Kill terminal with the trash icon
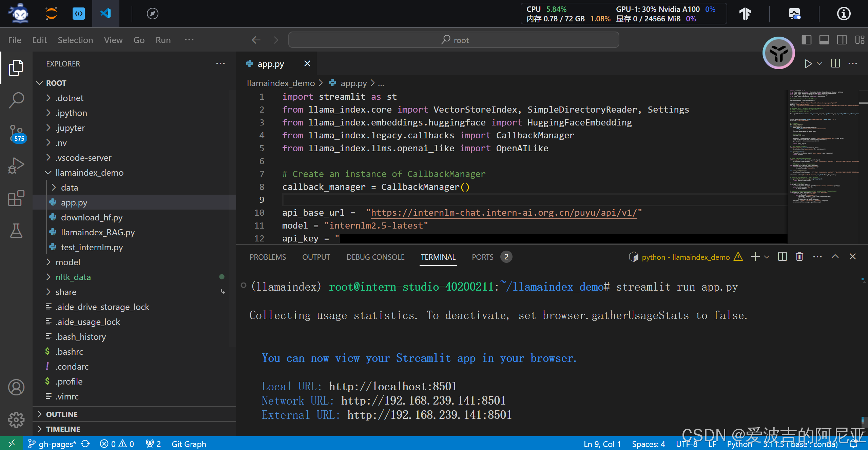This screenshot has width=868, height=450. [x=799, y=257]
